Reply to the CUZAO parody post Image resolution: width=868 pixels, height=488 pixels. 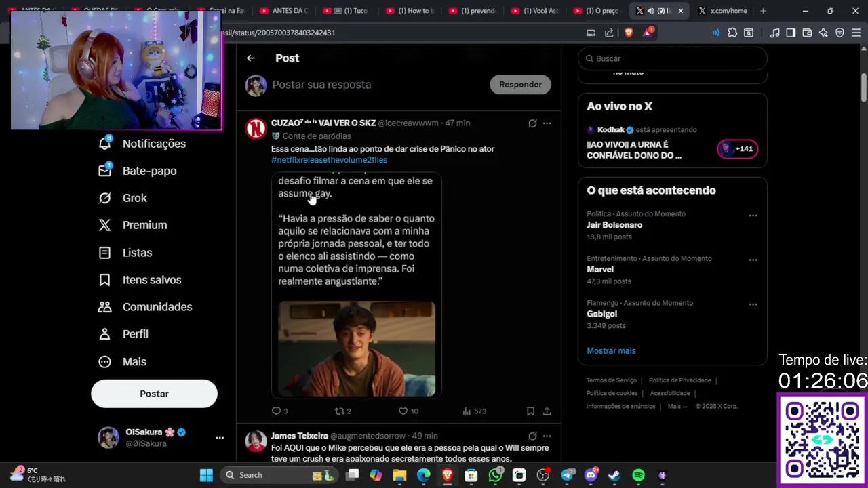click(x=279, y=411)
